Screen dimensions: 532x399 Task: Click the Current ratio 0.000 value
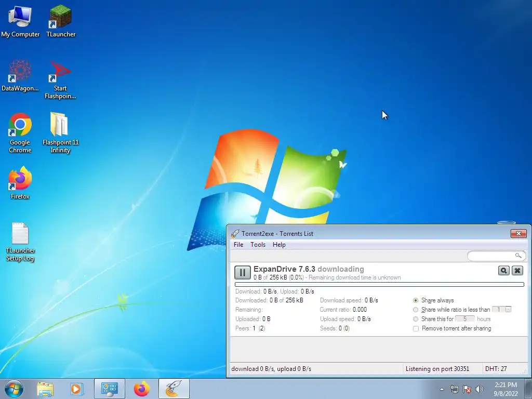click(x=360, y=310)
